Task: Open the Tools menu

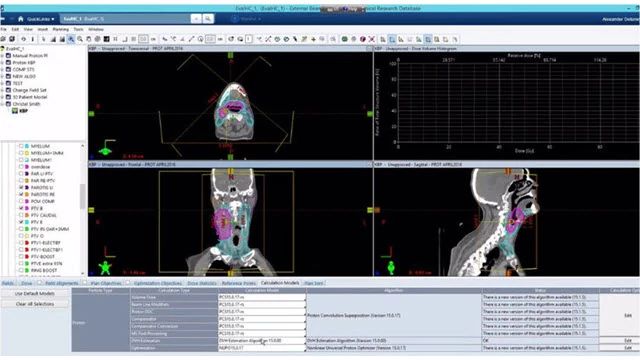Action: (78, 29)
